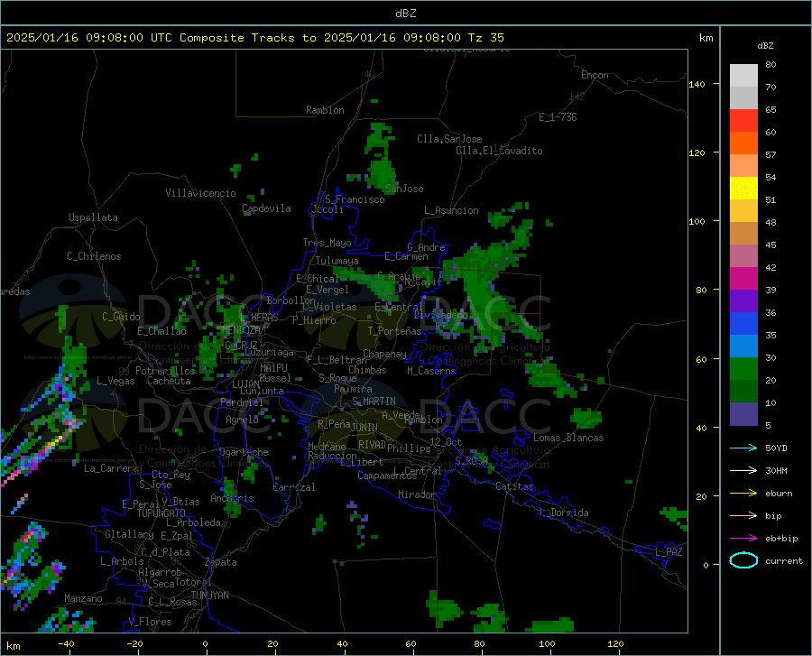Click the C_Chilenos map label
Screen dimensions: 812x656
click(94, 256)
